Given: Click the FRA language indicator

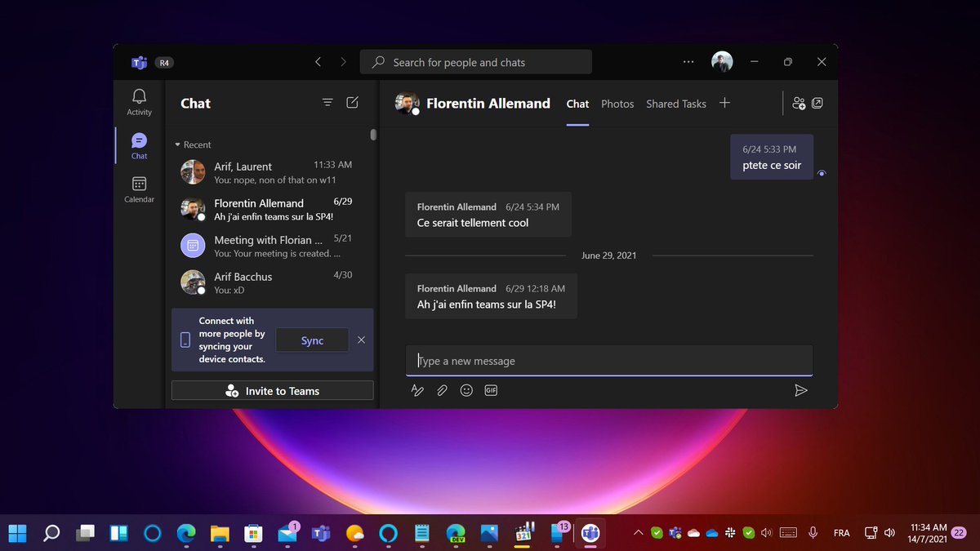Looking at the screenshot, I should (x=841, y=533).
